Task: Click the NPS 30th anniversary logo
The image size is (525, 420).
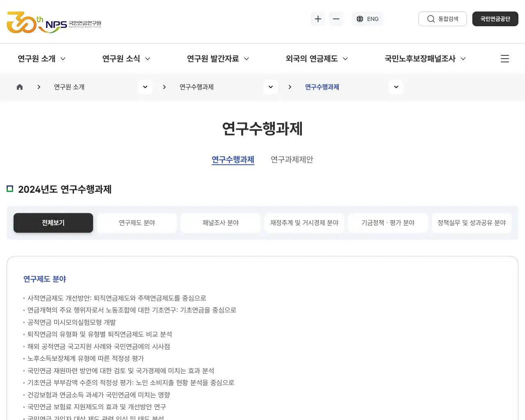Action: pyautogui.click(x=54, y=23)
